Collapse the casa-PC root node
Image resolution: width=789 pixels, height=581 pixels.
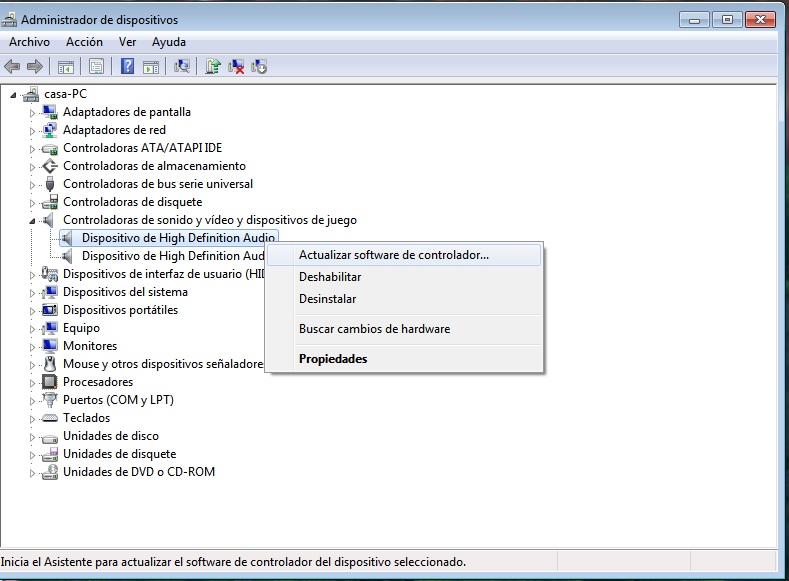pyautogui.click(x=14, y=95)
